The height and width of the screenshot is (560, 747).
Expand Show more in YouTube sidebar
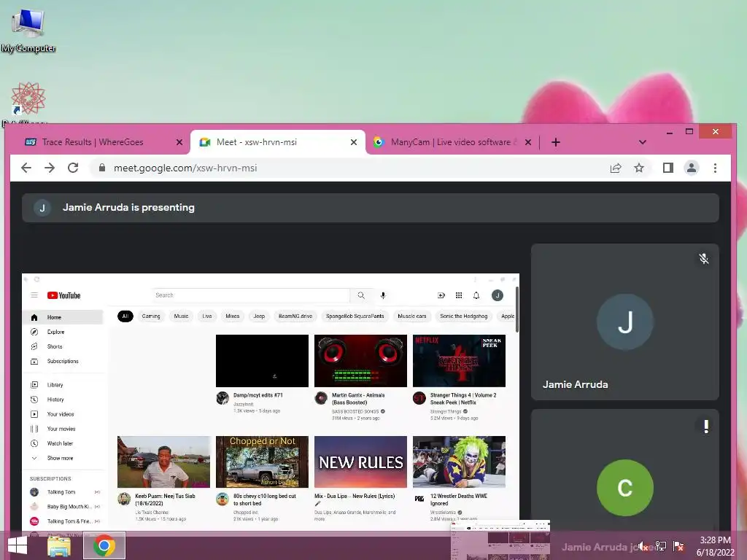click(x=63, y=458)
